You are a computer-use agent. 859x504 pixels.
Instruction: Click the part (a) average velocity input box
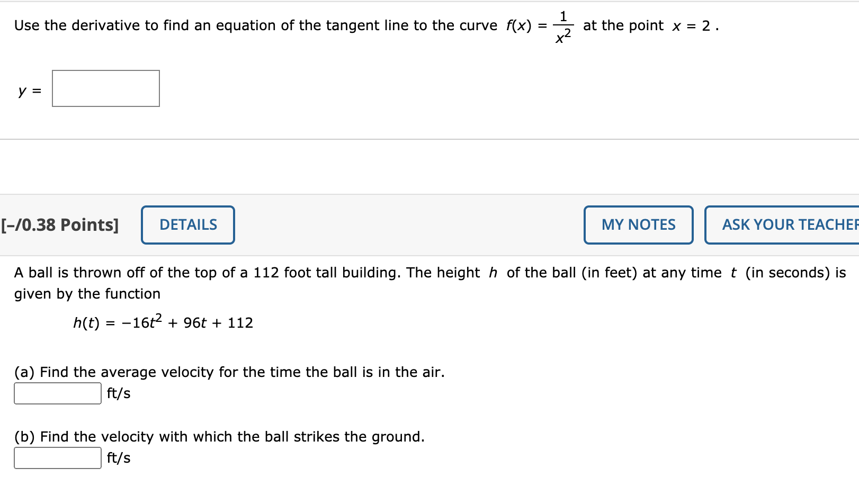point(57,393)
